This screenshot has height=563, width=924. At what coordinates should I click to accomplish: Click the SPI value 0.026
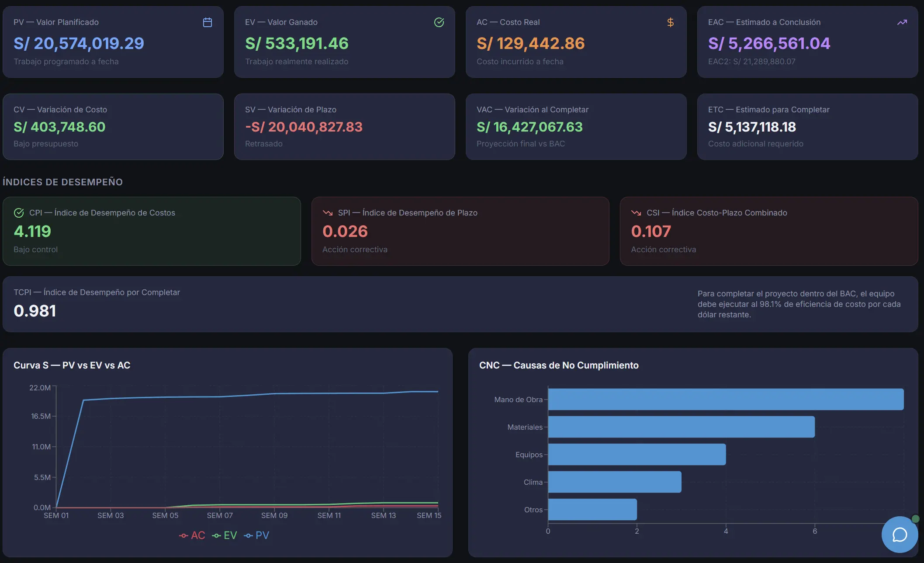tap(345, 231)
